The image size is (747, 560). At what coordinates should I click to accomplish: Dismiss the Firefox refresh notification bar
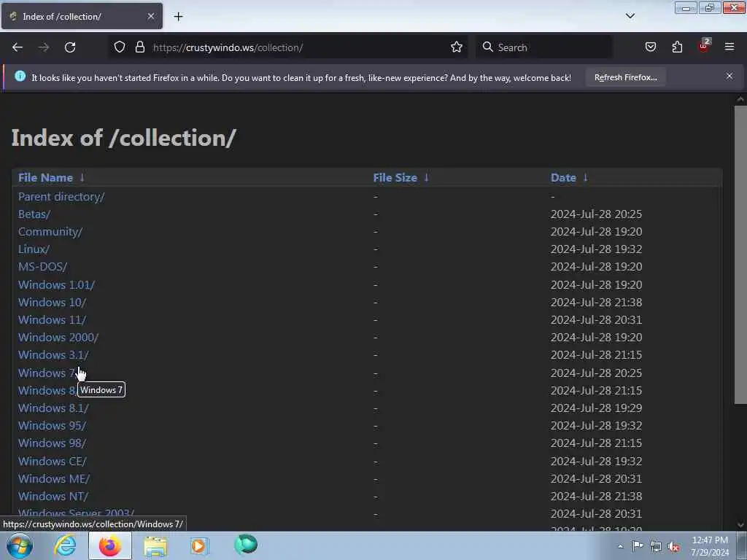(x=729, y=76)
